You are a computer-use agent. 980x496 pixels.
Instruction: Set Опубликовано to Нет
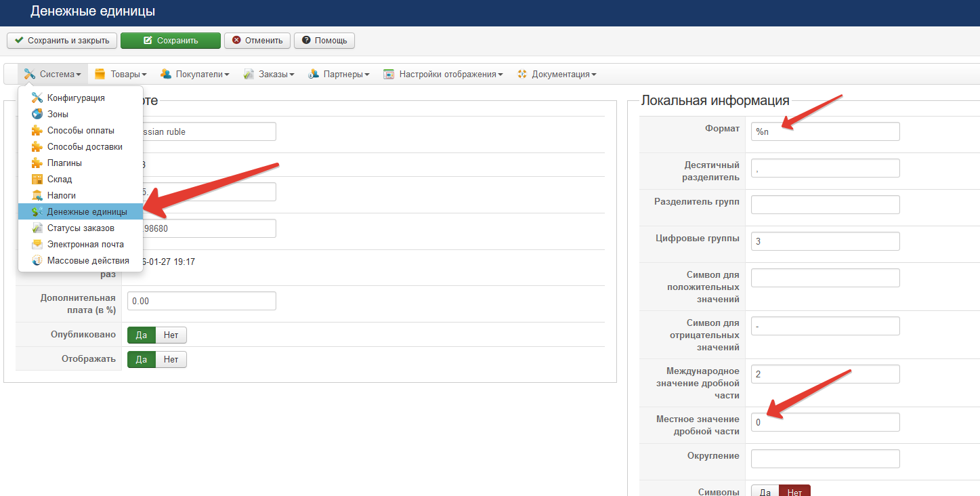171,335
